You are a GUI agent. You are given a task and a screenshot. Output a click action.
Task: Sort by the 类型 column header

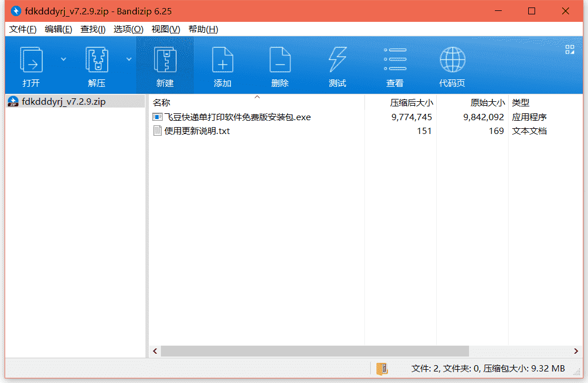click(x=545, y=102)
